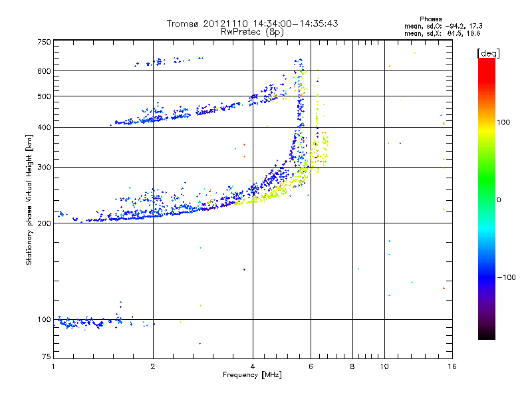Click the colorbar tick label "0"
Viewport: 532px width, 399px height.
click(499, 200)
